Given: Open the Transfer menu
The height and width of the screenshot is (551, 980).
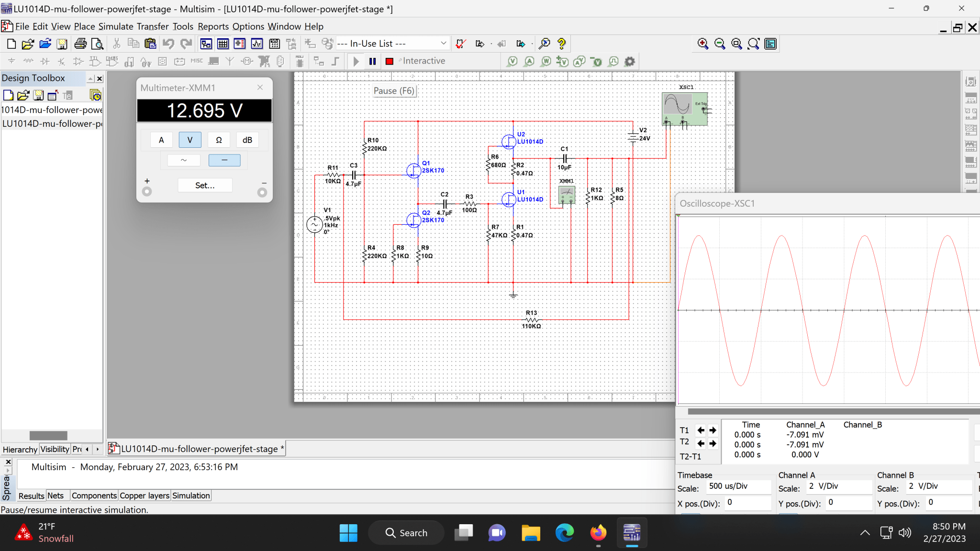Looking at the screenshot, I should (x=153, y=27).
